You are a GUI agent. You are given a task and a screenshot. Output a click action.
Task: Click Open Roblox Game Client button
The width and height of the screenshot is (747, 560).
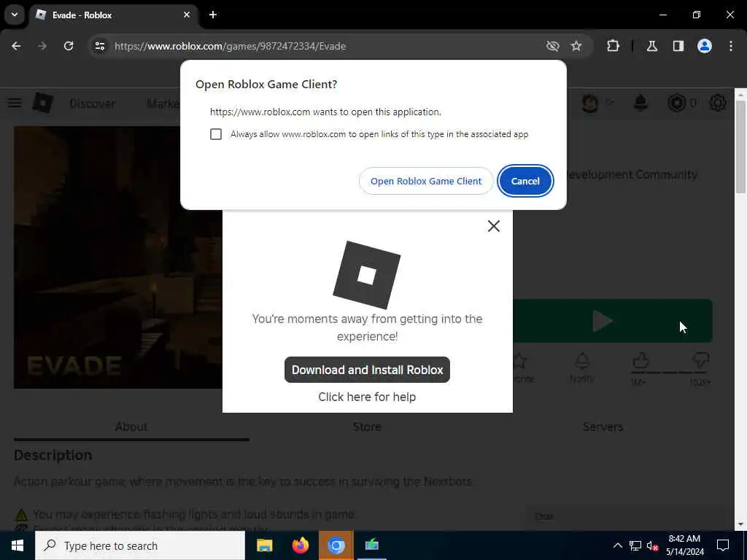coord(426,181)
